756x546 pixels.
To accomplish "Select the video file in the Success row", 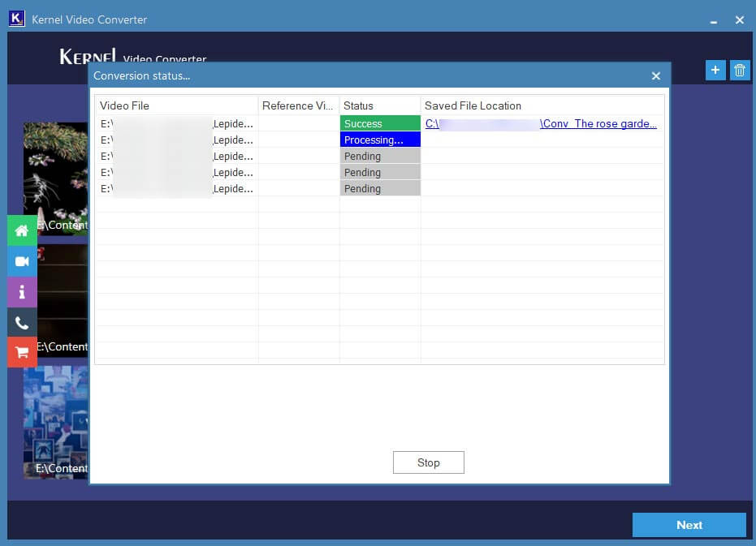I will 176,124.
